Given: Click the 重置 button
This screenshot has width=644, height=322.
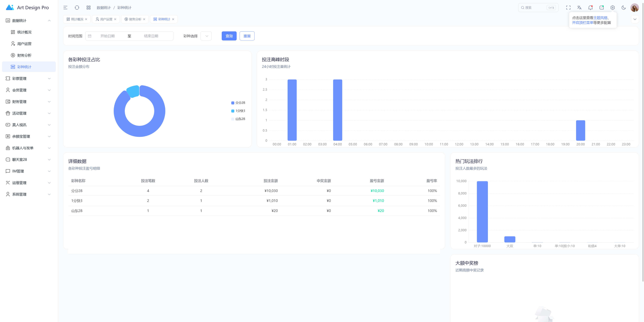Looking at the screenshot, I should click(x=247, y=36).
